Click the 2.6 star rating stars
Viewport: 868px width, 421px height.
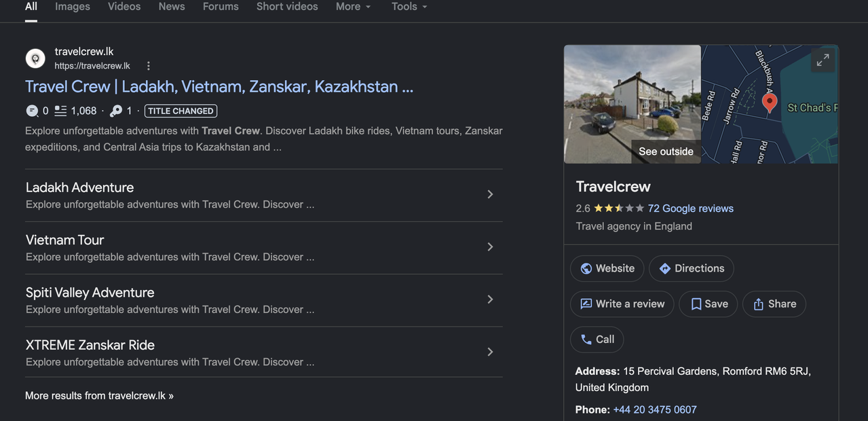619,208
